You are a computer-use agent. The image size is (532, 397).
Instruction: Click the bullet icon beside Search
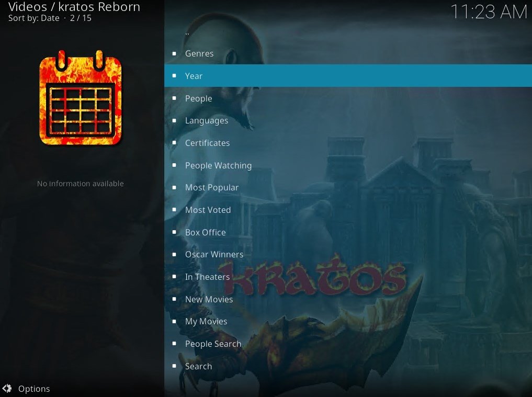[174, 366]
